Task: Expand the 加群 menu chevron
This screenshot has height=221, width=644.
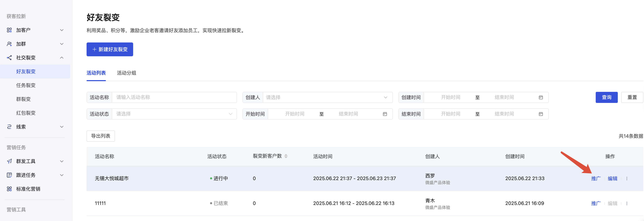Action: (62, 44)
